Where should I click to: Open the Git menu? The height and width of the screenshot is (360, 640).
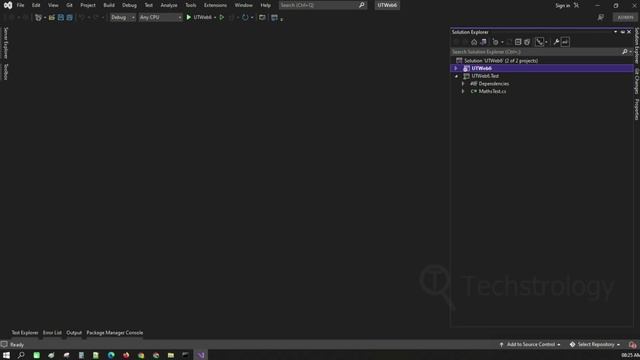point(69,5)
